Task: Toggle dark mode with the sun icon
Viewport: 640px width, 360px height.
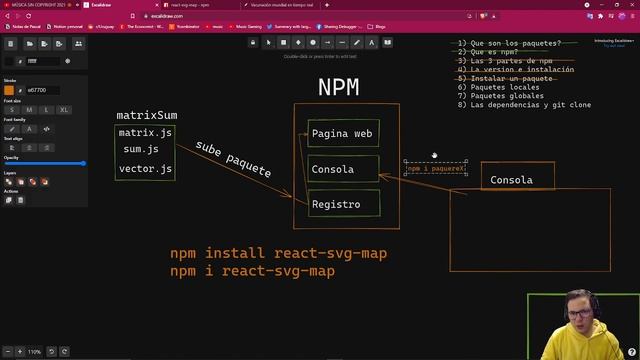Action: (68, 61)
